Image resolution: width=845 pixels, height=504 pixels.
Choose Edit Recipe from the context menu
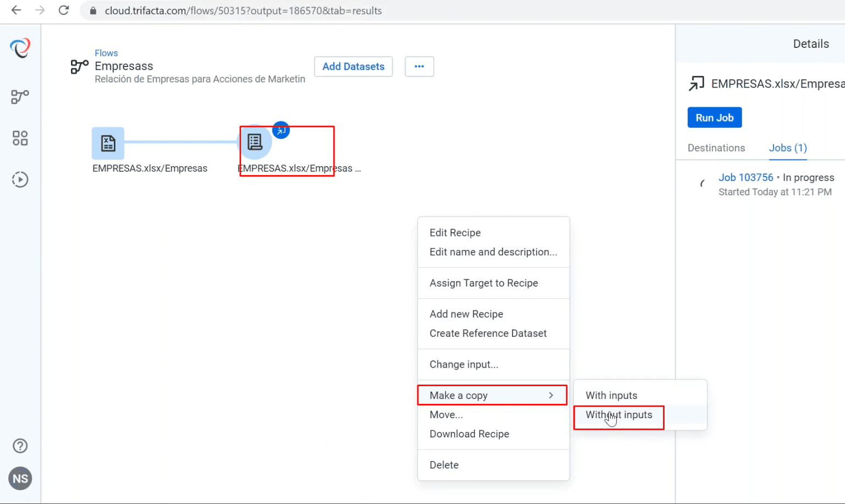click(x=455, y=232)
